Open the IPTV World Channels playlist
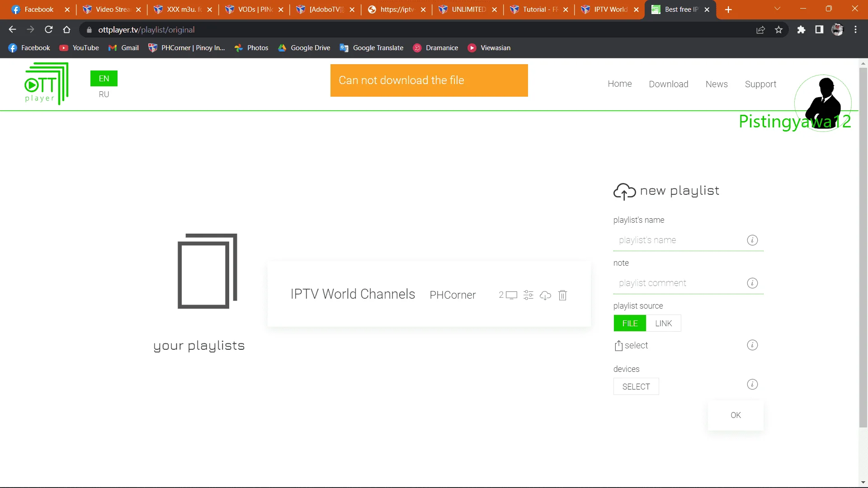 tap(353, 294)
